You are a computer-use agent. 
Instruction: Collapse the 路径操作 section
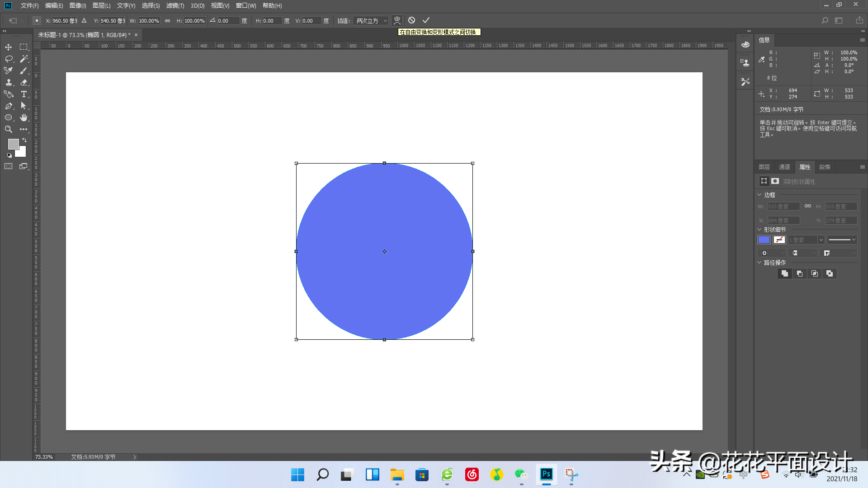[x=759, y=263]
